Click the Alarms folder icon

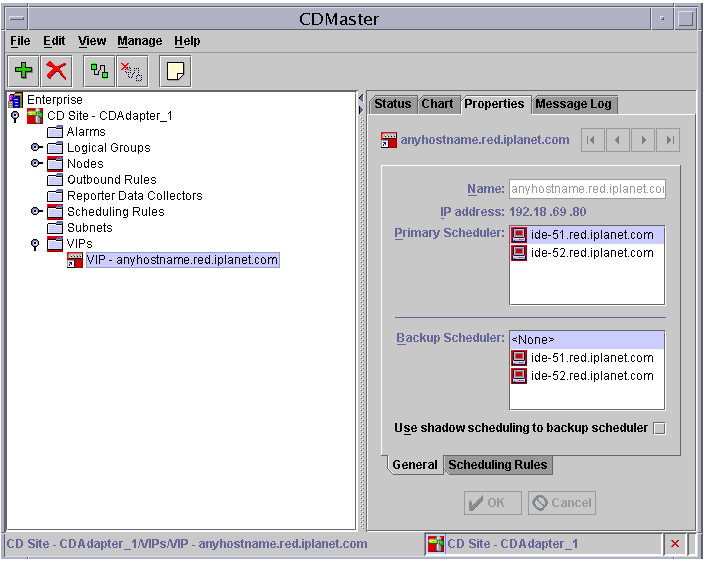click(x=55, y=132)
